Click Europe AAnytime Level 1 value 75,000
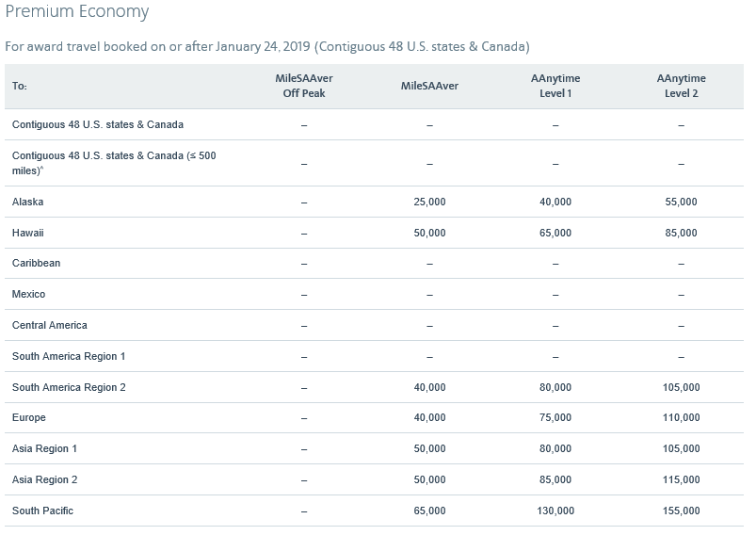The image size is (756, 535). click(x=555, y=417)
